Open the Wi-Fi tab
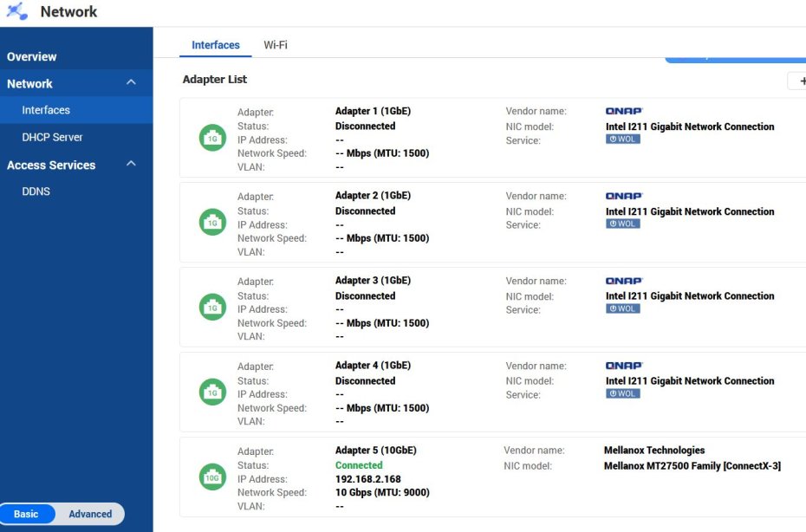The height and width of the screenshot is (532, 806). tap(275, 45)
